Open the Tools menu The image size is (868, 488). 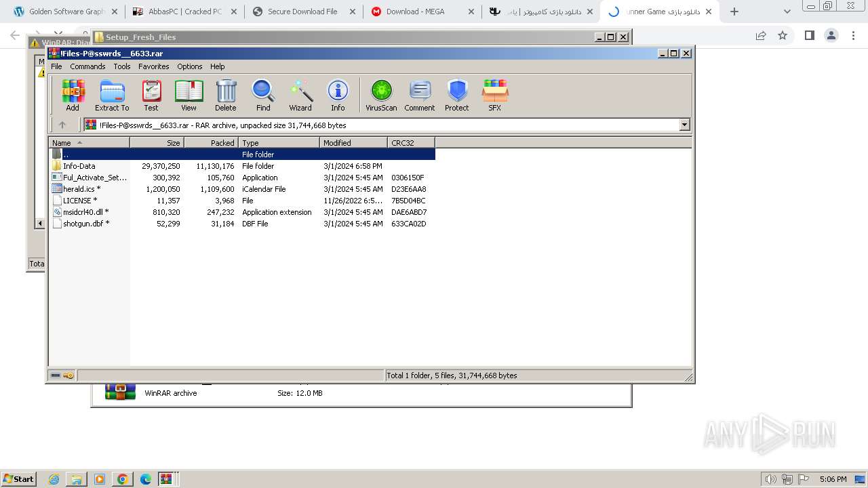point(122,66)
